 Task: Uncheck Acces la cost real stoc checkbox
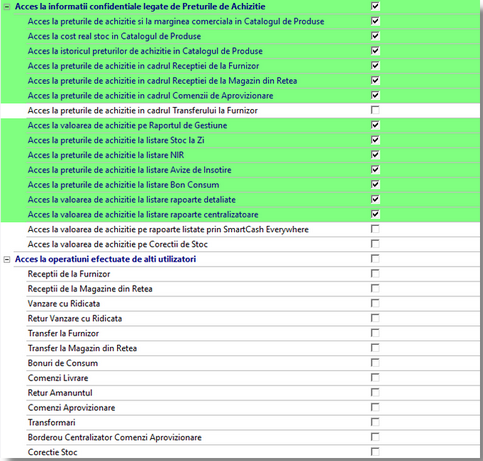tap(375, 36)
